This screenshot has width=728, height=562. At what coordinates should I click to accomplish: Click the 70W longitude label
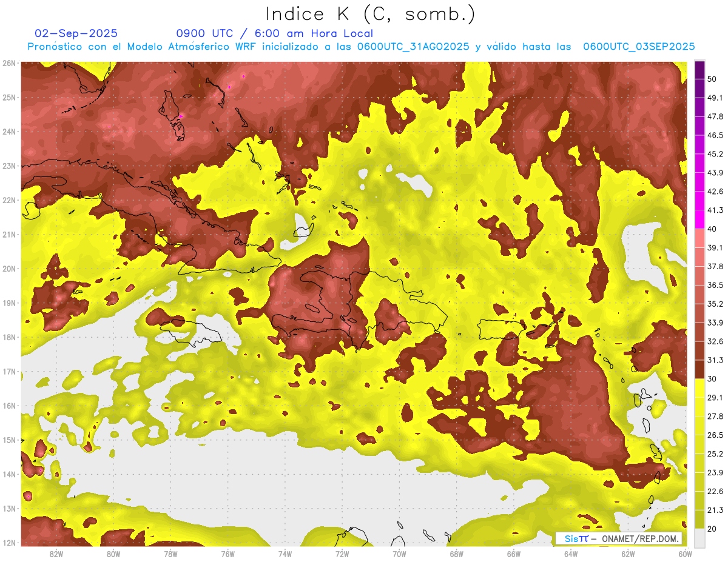point(399,554)
